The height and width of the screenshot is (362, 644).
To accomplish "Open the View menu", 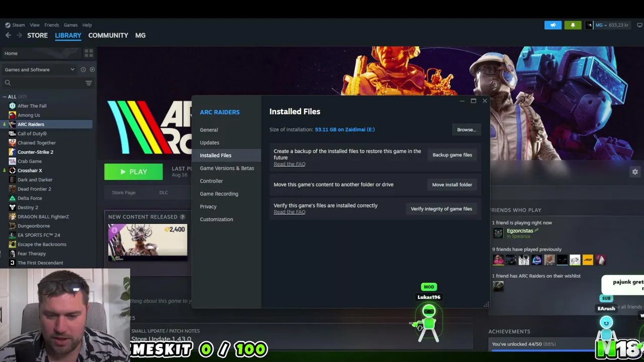I will pyautogui.click(x=35, y=25).
